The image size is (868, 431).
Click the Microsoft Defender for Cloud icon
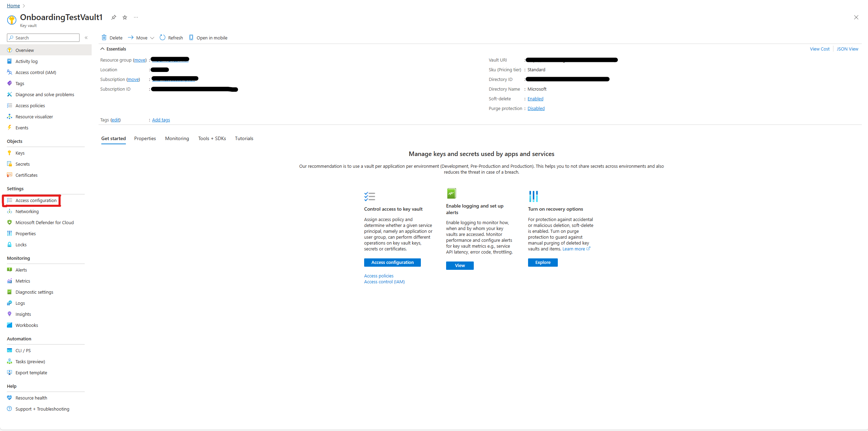(x=9, y=222)
